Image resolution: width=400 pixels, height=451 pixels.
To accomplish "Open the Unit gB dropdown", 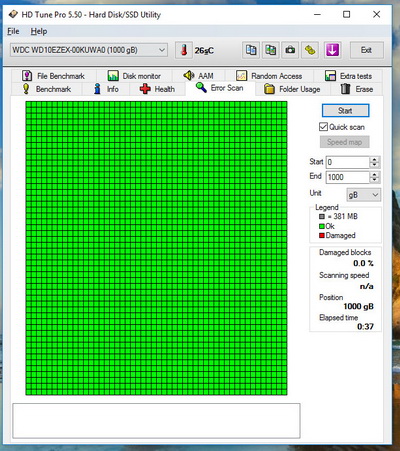I will pyautogui.click(x=364, y=195).
